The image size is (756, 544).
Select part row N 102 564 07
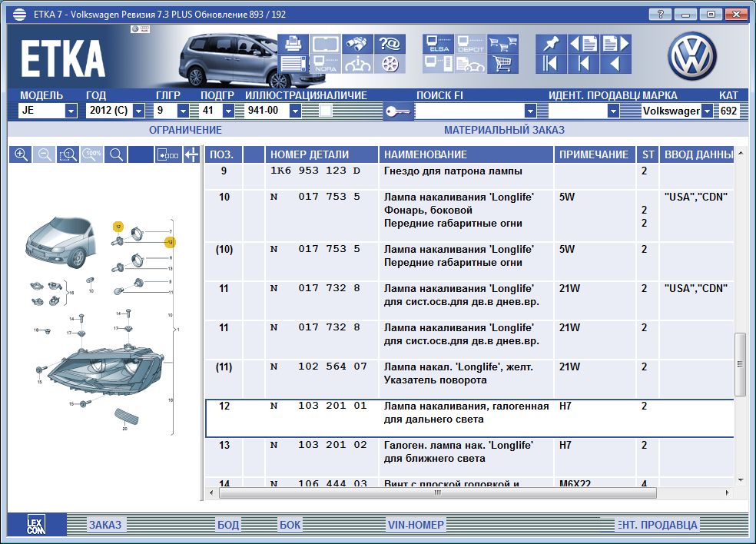point(469,379)
